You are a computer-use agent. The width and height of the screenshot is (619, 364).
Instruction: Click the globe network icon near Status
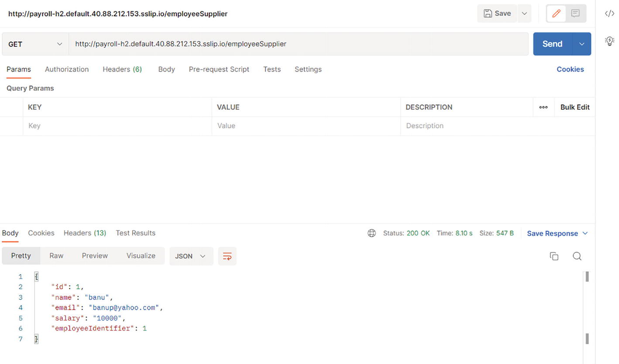[x=371, y=233]
